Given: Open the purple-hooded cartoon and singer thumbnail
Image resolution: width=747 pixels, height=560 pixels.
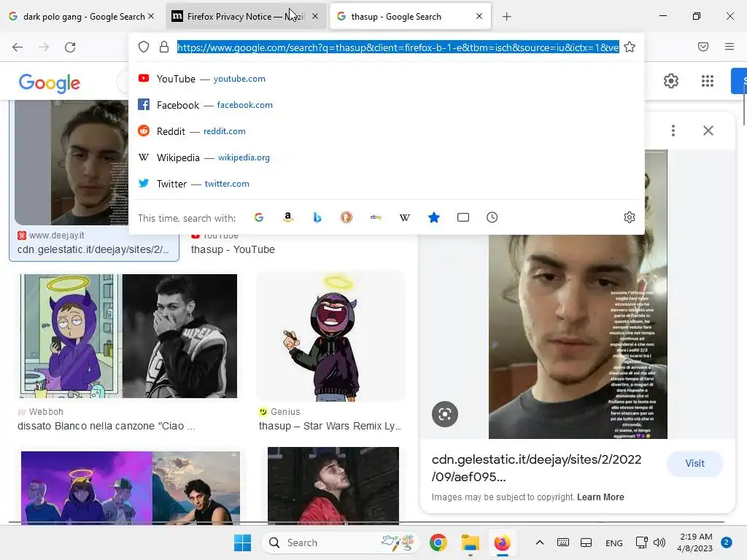Looking at the screenshot, I should pyautogui.click(x=128, y=335).
